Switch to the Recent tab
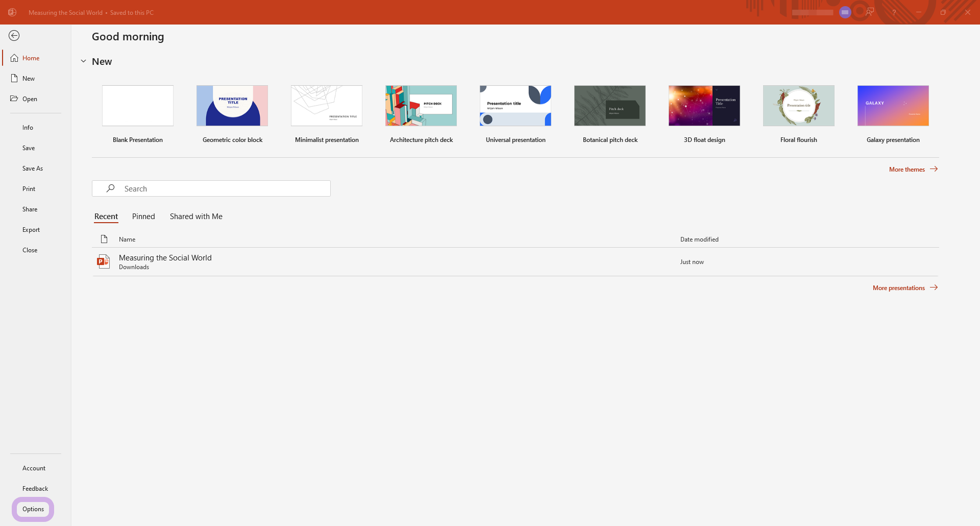 click(x=106, y=217)
